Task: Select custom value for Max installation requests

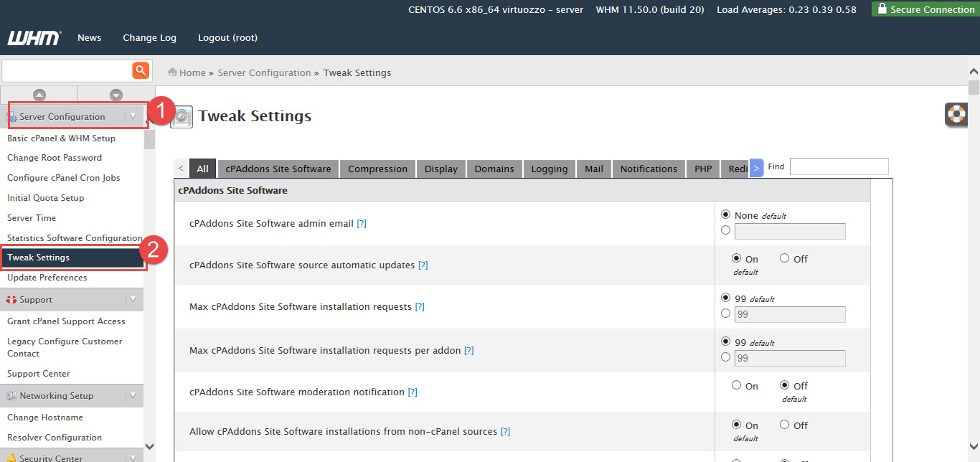Action: click(725, 313)
